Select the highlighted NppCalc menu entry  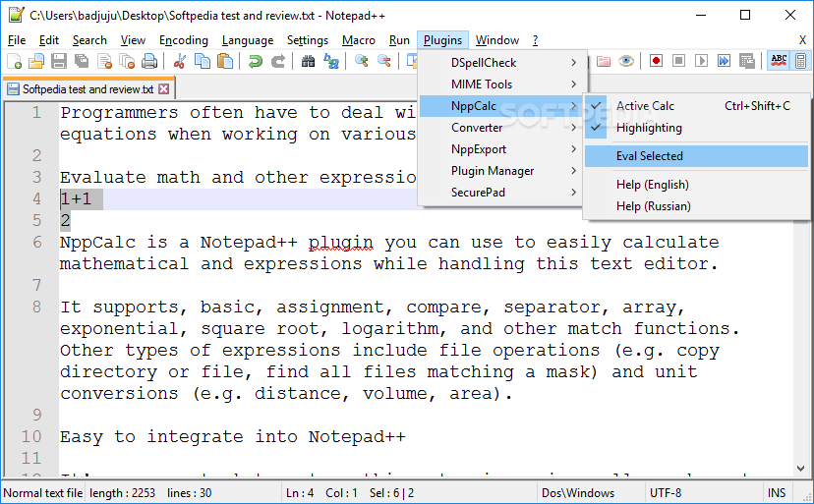[503, 106]
